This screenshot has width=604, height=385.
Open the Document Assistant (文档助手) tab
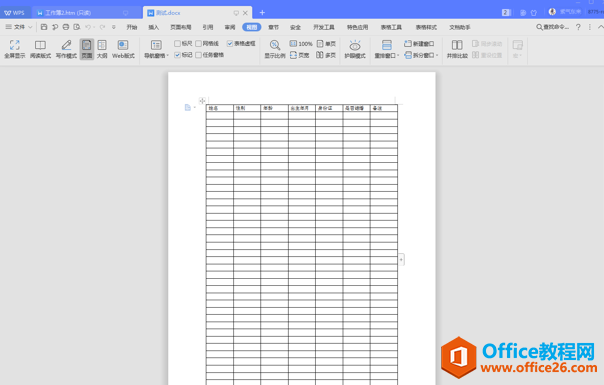tap(460, 27)
